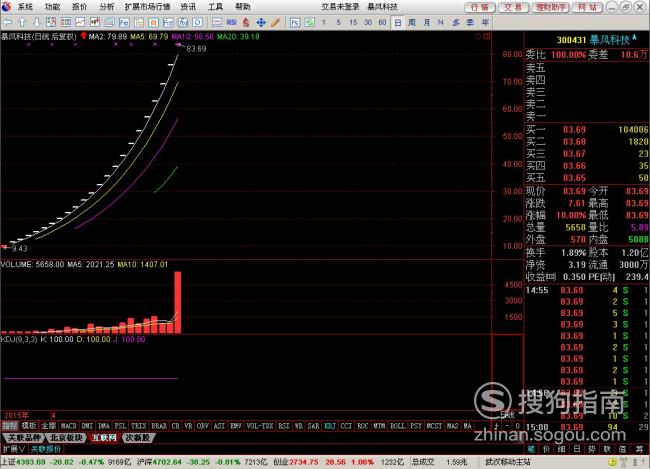Click the up arrow toolbar icon
Screen dimensions: 650x469
pyautogui.click(x=22, y=22)
